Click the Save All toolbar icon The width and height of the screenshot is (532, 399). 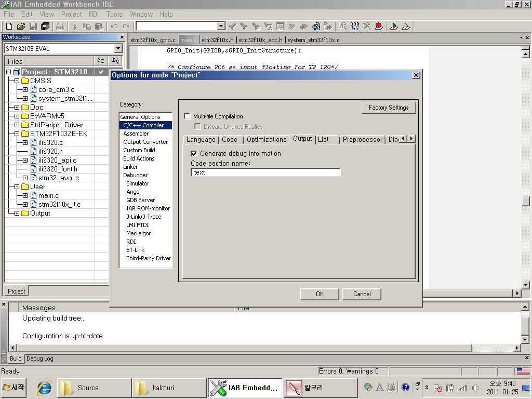(x=45, y=26)
